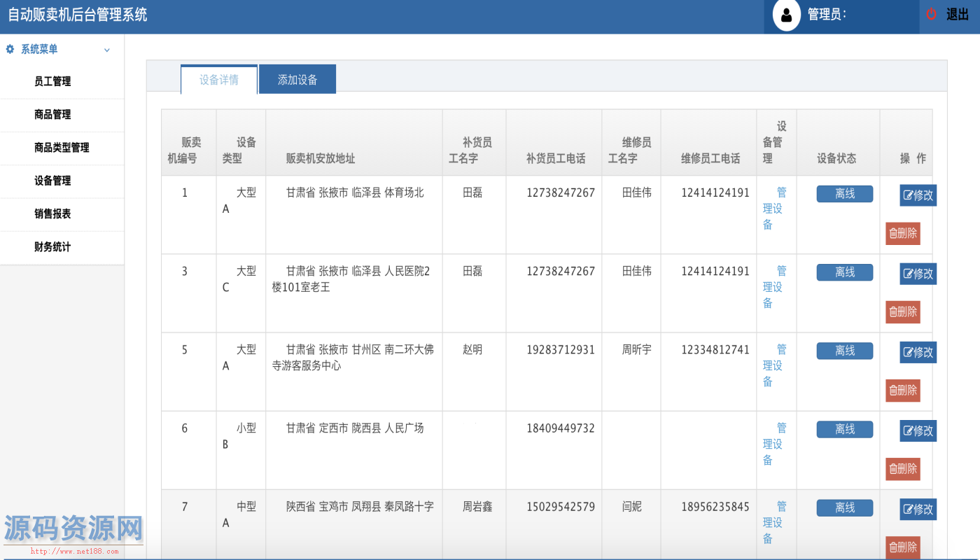Switch to the 添加设备 tab

pos(297,80)
